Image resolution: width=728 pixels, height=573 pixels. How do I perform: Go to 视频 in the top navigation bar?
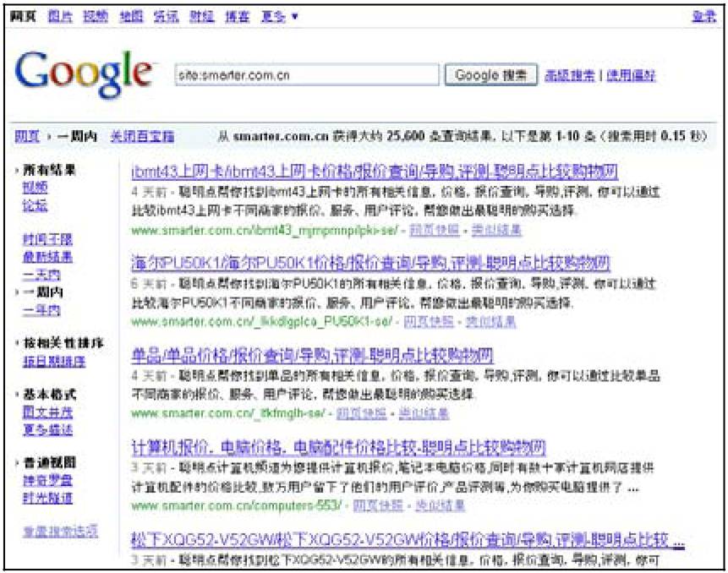pyautogui.click(x=96, y=17)
